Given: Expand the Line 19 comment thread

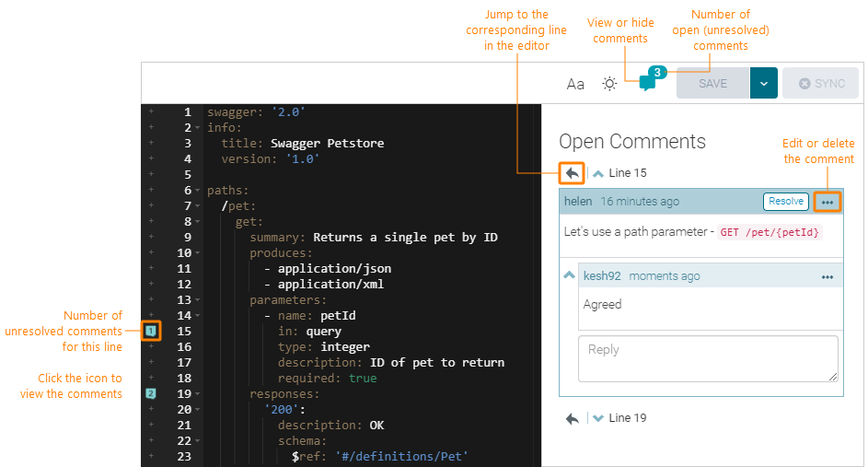Looking at the screenshot, I should click(598, 418).
